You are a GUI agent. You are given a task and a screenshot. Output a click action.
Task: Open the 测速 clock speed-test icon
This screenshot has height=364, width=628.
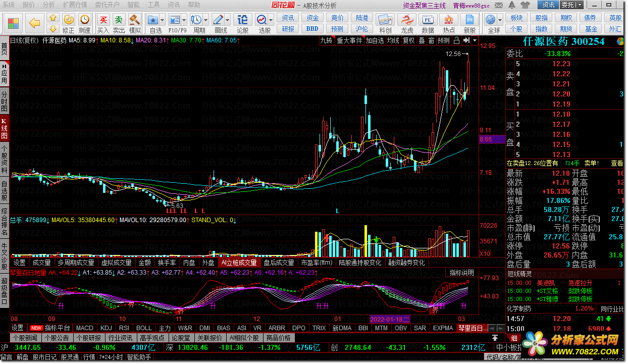[85, 19]
